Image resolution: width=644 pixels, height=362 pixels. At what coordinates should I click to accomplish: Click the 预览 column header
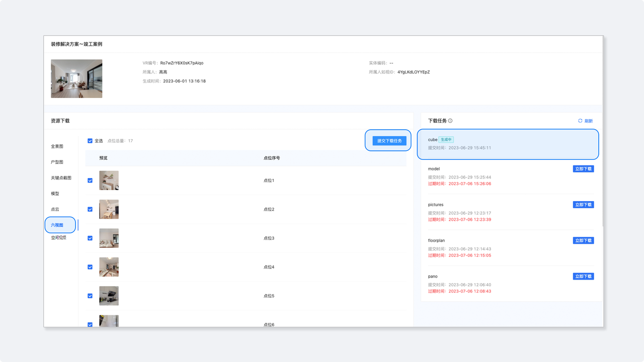[103, 158]
